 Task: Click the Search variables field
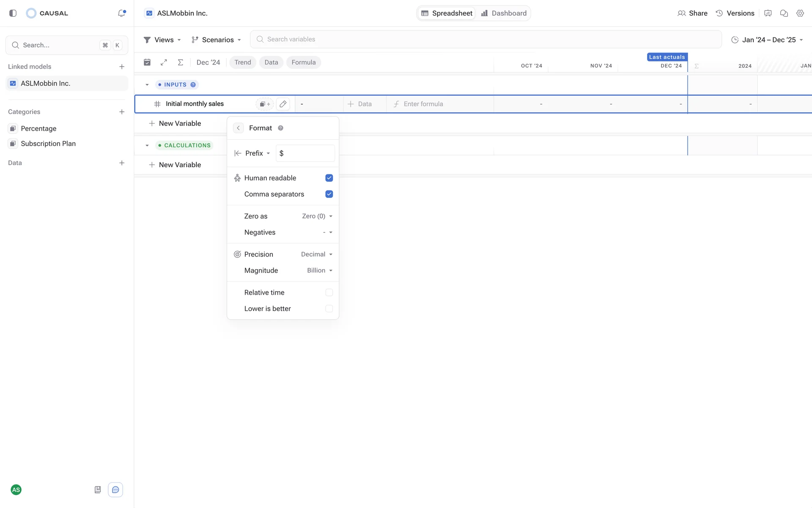(486, 39)
